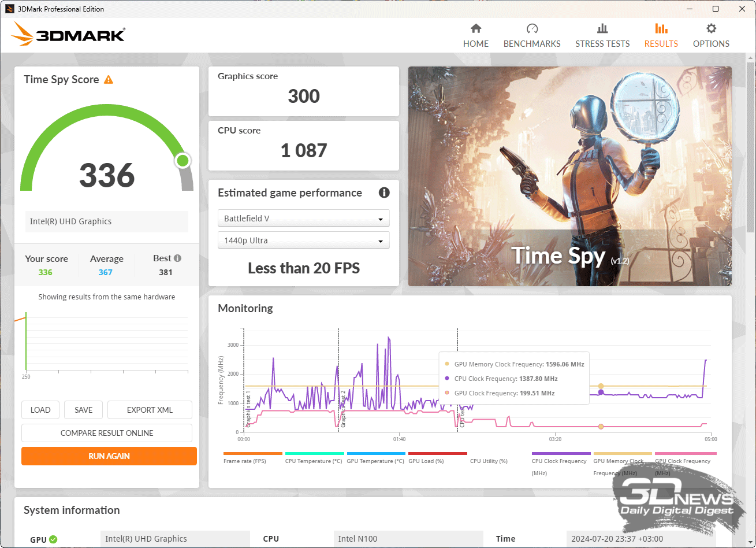Click the Graphics test 1 chart marker

(248, 409)
